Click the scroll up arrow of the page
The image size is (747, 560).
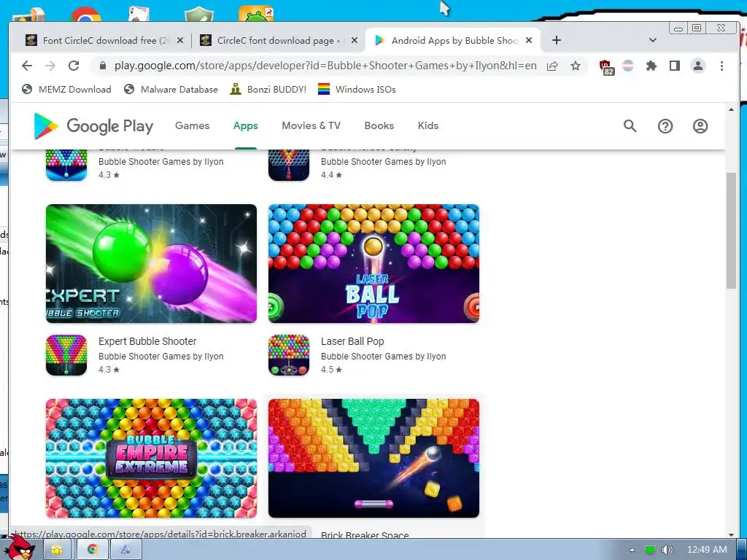tap(731, 109)
